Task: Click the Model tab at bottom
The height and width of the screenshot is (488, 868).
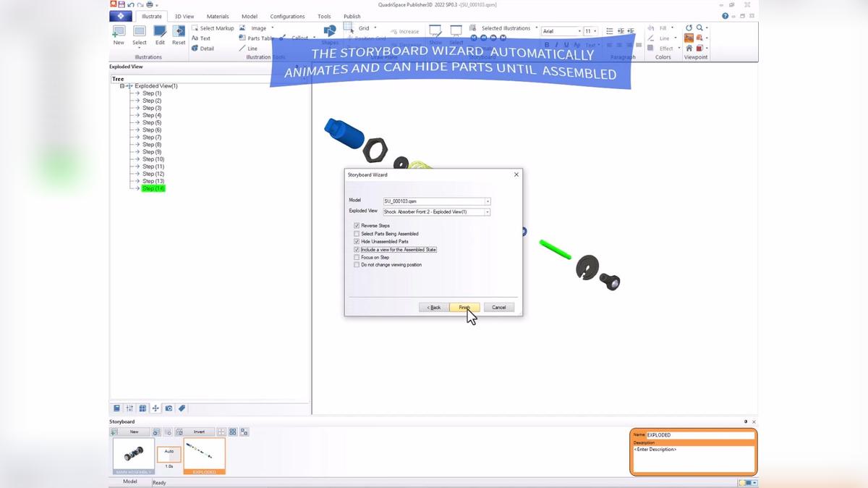Action: 129,481
